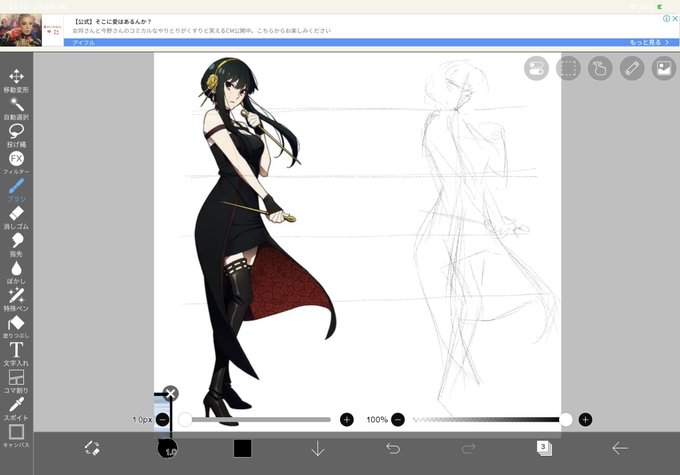Tap the finger touch mode icon

click(600, 69)
